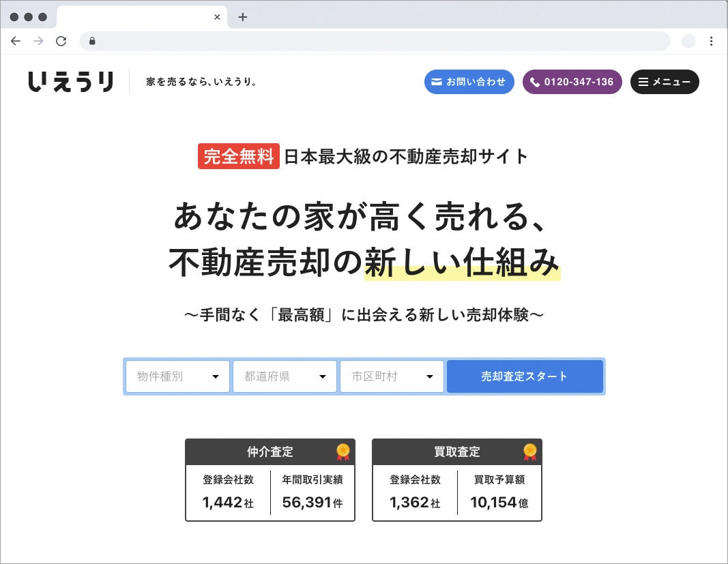Click the 1,442社 registered companies value

[x=228, y=502]
